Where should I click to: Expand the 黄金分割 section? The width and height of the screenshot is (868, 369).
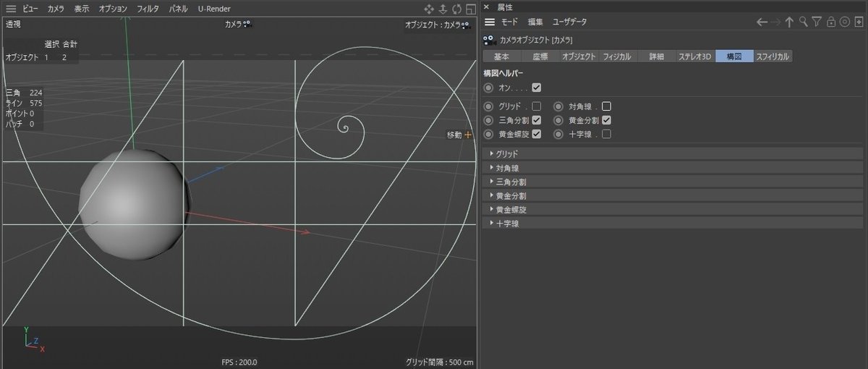673,195
